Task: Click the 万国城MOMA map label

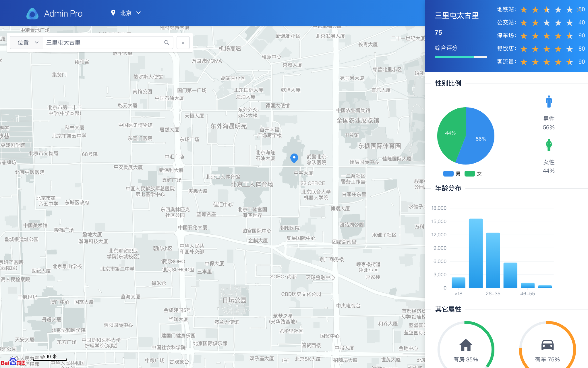Action: [207, 61]
